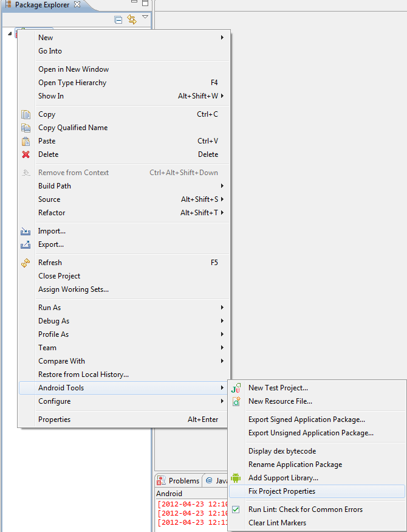Click the Refresh icon next to F5
Screen dimensions: 407x532
(x=26, y=262)
